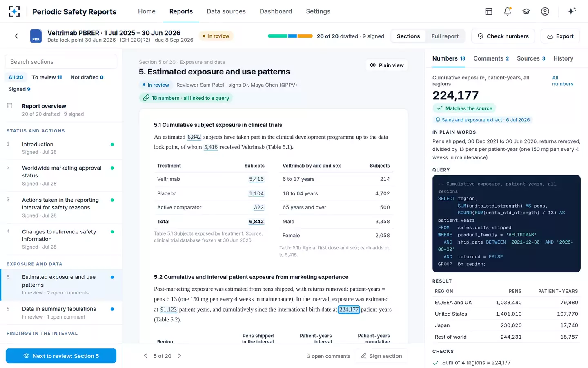Open the All numbers link

coord(563,81)
